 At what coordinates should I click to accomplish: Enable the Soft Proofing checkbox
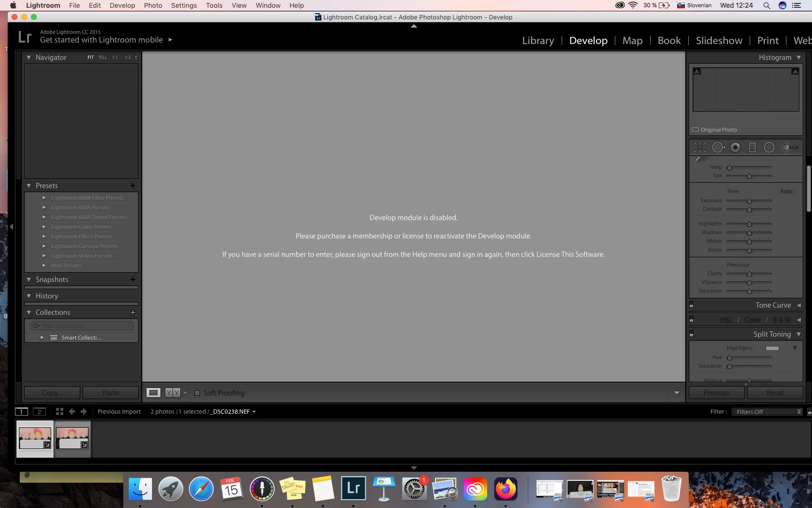197,393
